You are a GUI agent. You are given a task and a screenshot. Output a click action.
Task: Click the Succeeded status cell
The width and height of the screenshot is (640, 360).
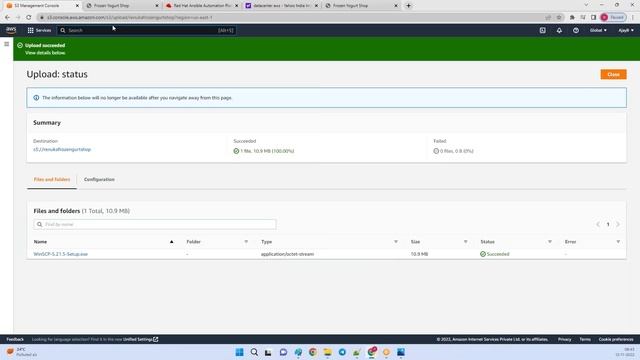pyautogui.click(x=495, y=254)
